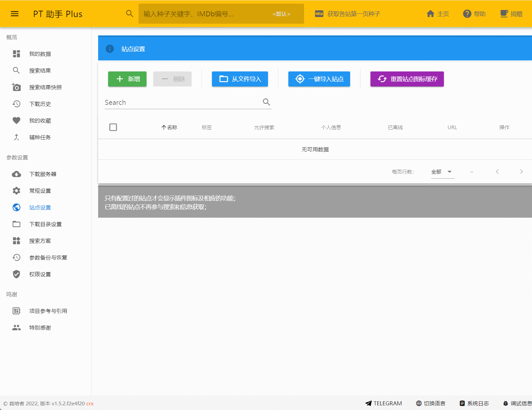
Task: Click the PT 助手 Plus title
Action: pyautogui.click(x=58, y=14)
